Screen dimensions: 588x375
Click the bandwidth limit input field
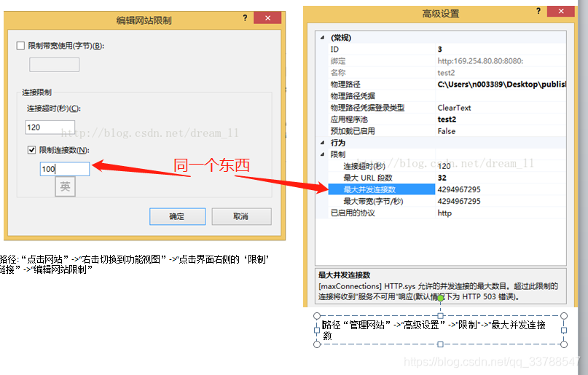click(x=55, y=64)
